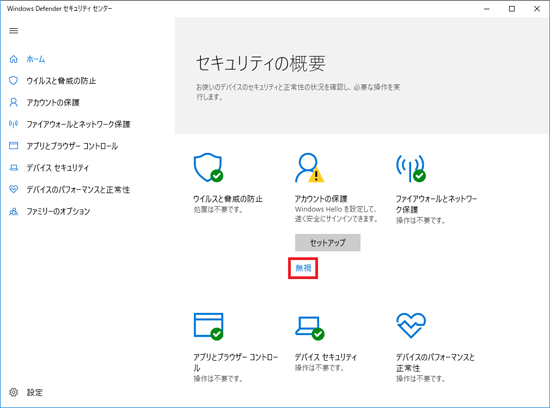The image size is (550, 408).
Task: Select アプリとブラウザー コントロール in the sidebar
Action: pos(72,146)
